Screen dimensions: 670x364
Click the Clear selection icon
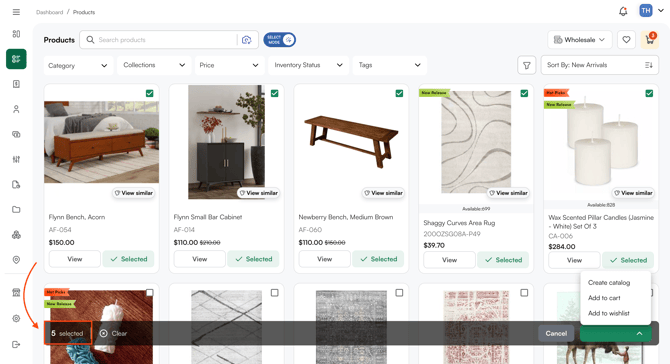[x=103, y=333]
